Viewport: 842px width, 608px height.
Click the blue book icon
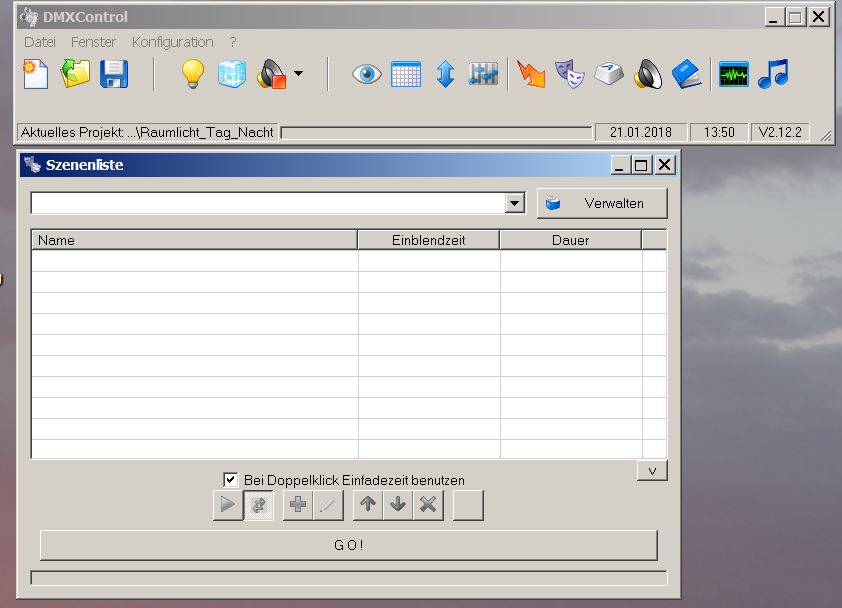[687, 75]
